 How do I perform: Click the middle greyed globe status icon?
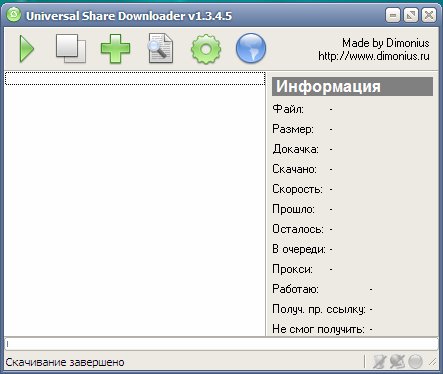coord(397,362)
